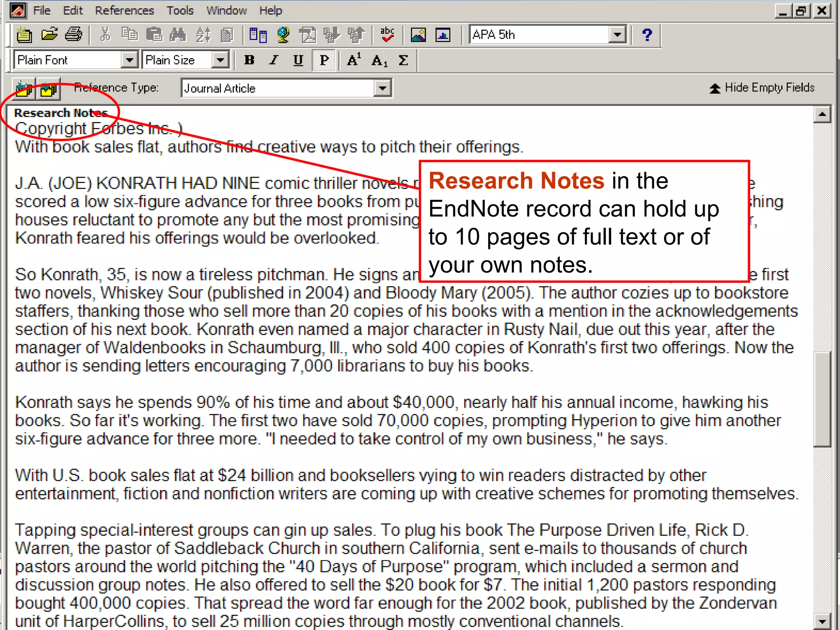Click the blue question mark Help icon
Screen dimensions: 840x630
coord(647,35)
